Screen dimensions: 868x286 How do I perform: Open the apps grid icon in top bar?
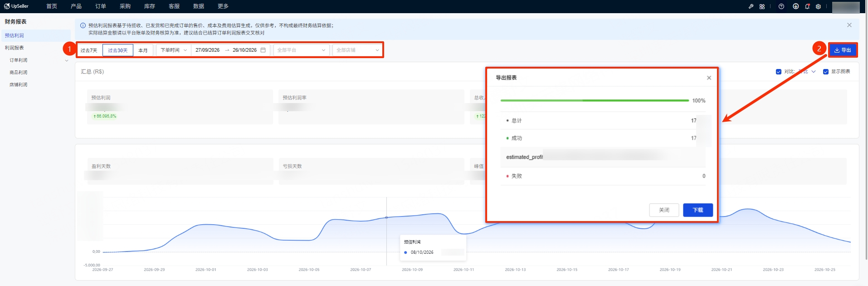(x=762, y=6)
